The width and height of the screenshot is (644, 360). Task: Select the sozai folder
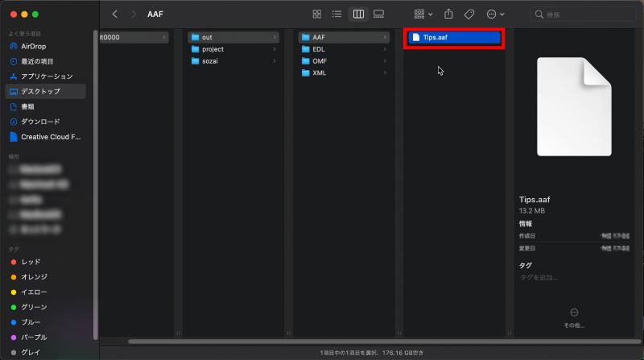point(212,61)
